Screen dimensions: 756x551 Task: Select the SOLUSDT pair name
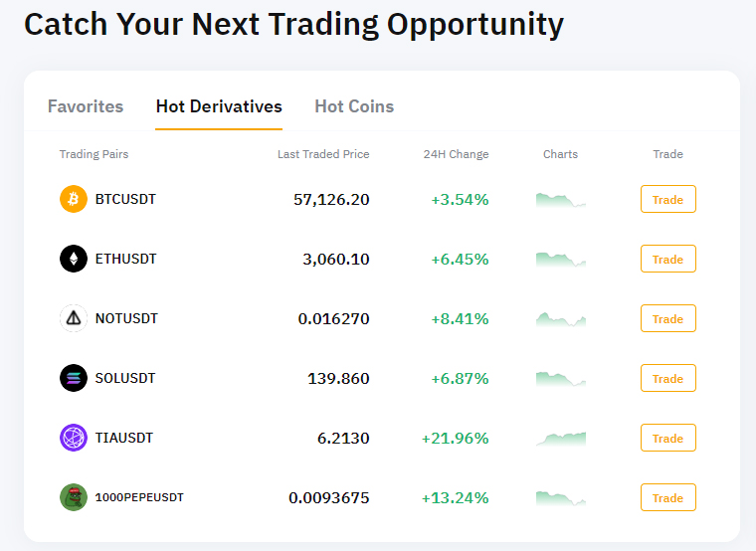pos(125,378)
